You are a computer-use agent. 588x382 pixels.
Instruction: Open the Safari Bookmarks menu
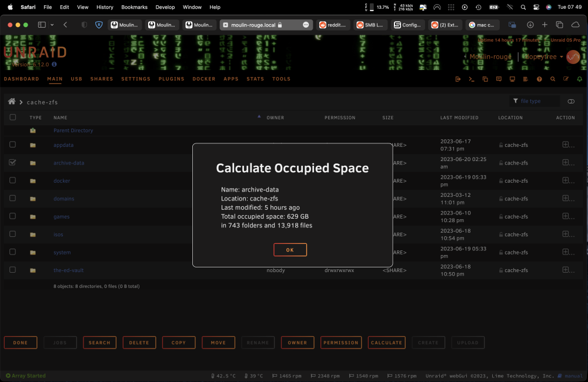click(x=134, y=7)
